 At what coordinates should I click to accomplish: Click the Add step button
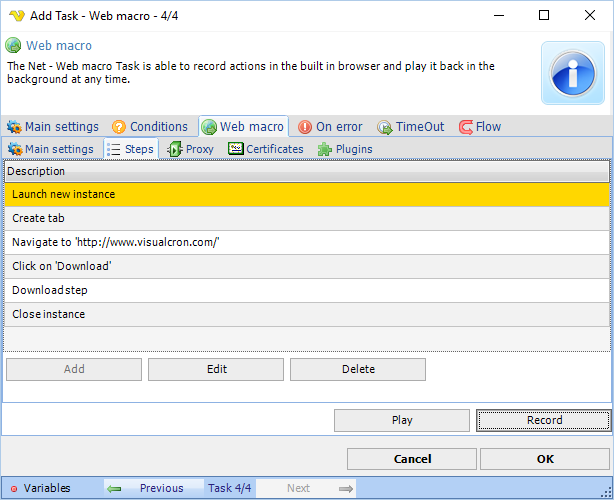(x=74, y=369)
